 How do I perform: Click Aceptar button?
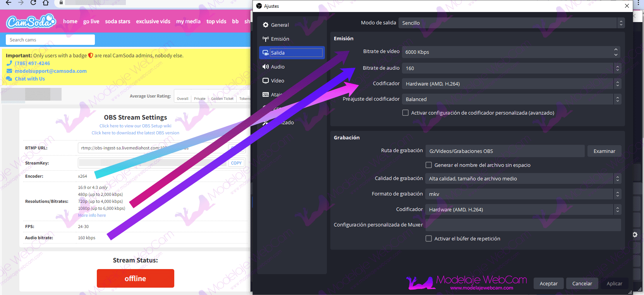click(549, 283)
